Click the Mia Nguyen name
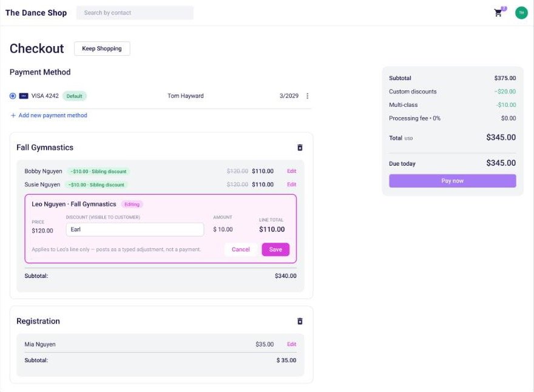534x392 pixels. tap(40, 344)
